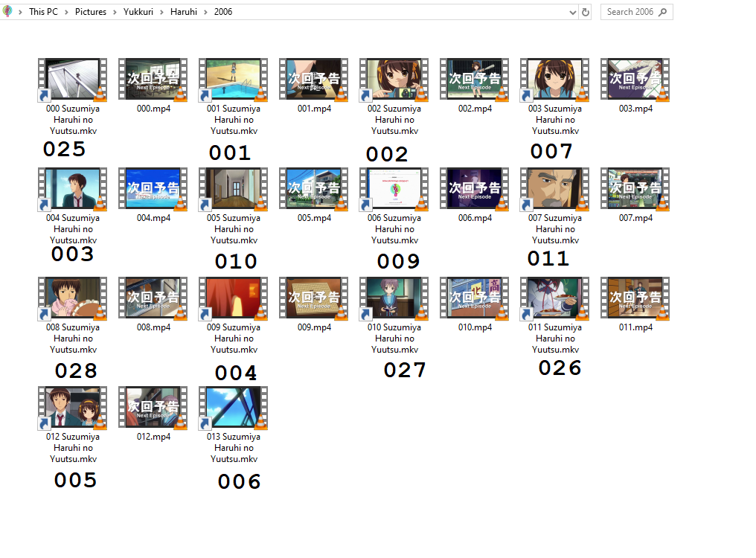756x558 pixels.
Task: Select the 003 Suzumiya Haruhi no Yuutsu.mkv shortcut
Action: (555, 80)
